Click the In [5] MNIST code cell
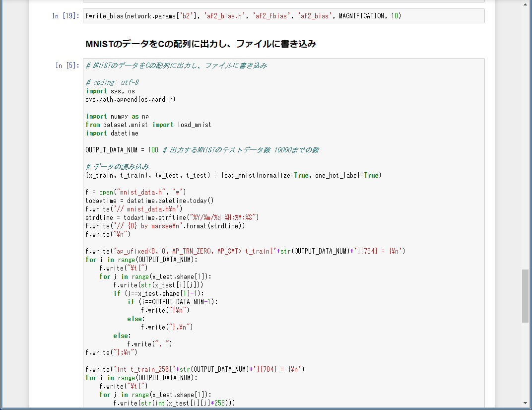Screen dimensions: 532x410 [284, 233]
